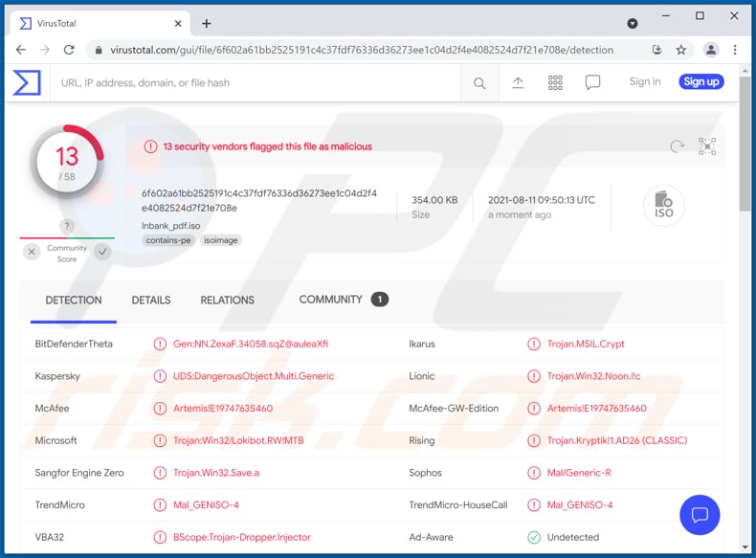
Task: Click the file SHA-256 hash text
Action: click(x=259, y=201)
